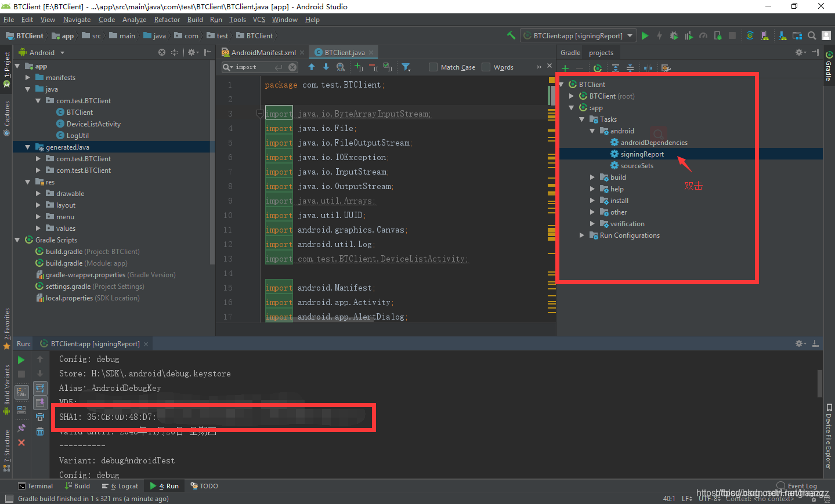
Task: Open the Build menu
Action: pyautogui.click(x=195, y=20)
